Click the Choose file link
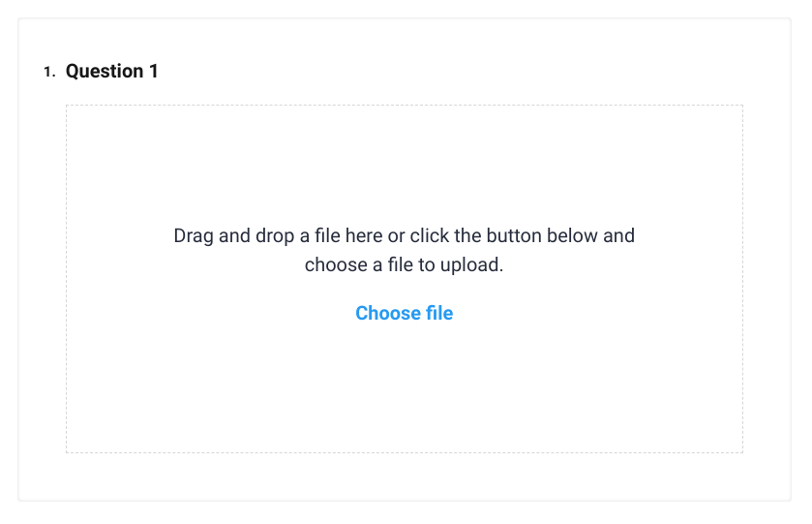812x524 pixels. tap(404, 313)
